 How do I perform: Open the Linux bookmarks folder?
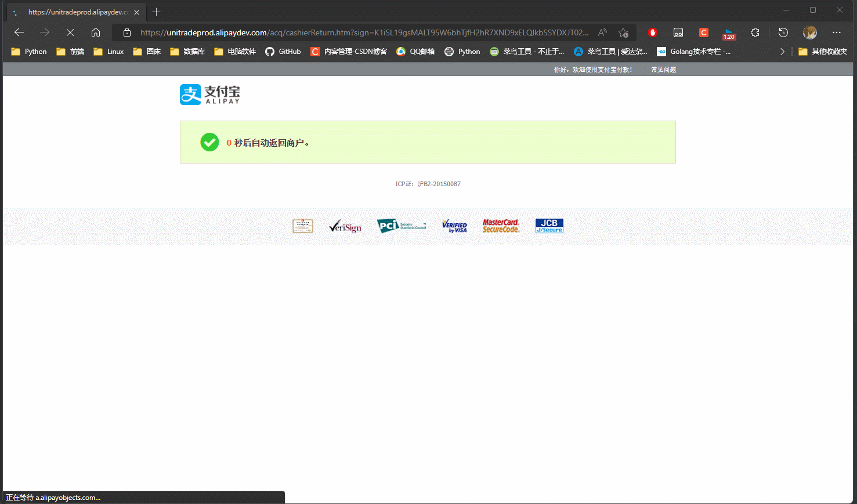click(x=109, y=52)
